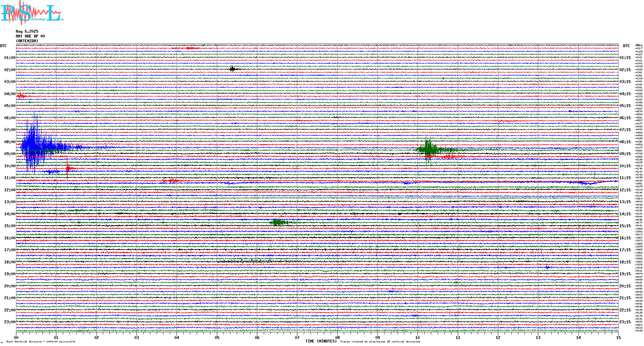Click the 08:15 label on right side
644x346 pixels.
coord(625,142)
